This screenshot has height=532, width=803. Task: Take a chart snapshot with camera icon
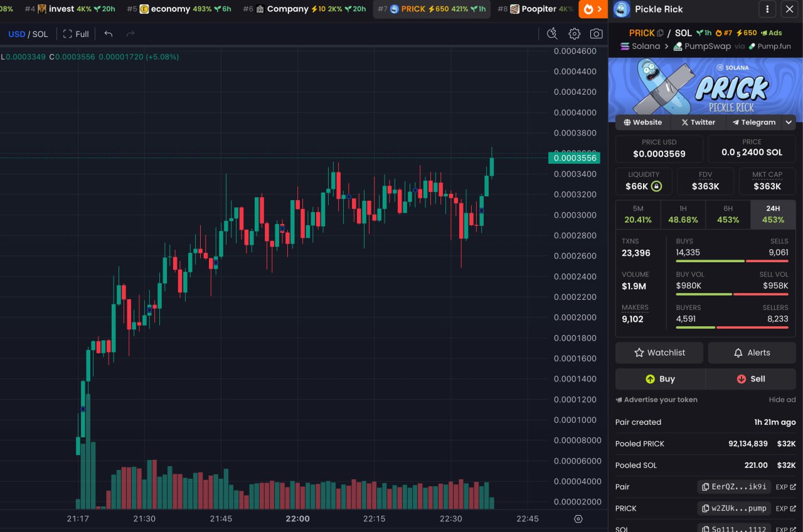click(596, 34)
